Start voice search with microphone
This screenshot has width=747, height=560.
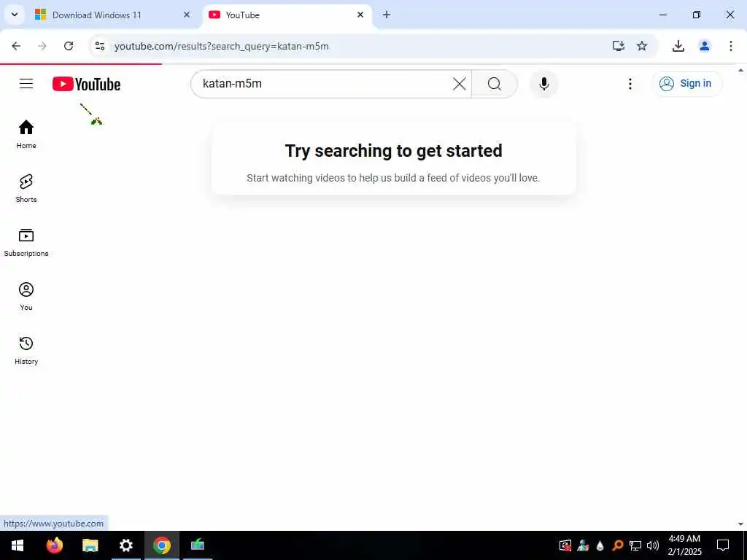click(x=543, y=84)
